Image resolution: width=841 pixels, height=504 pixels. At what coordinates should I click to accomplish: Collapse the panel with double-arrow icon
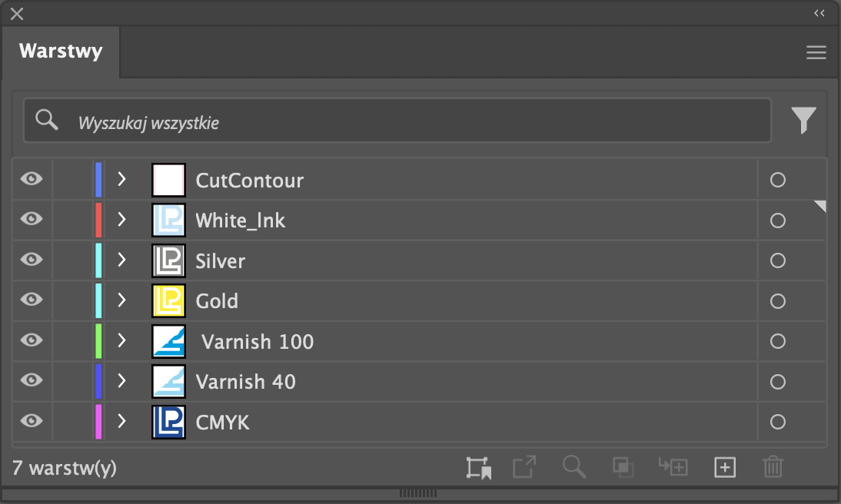click(819, 13)
